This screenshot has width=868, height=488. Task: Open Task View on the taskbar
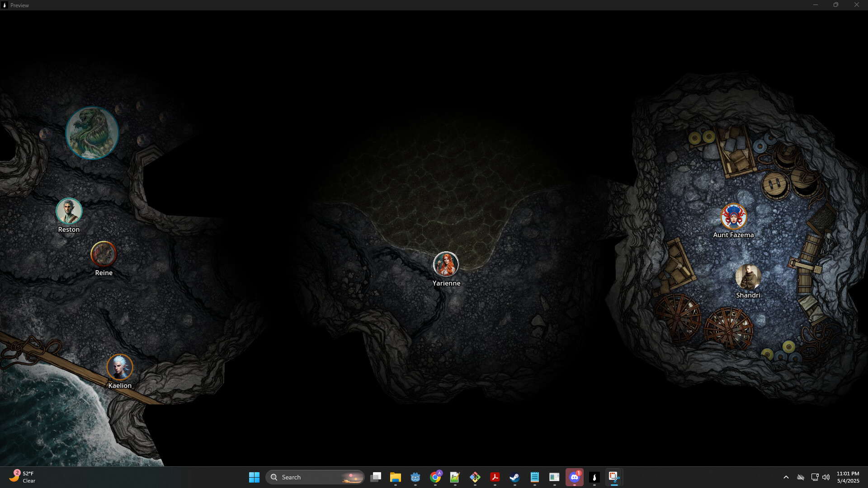click(x=376, y=477)
